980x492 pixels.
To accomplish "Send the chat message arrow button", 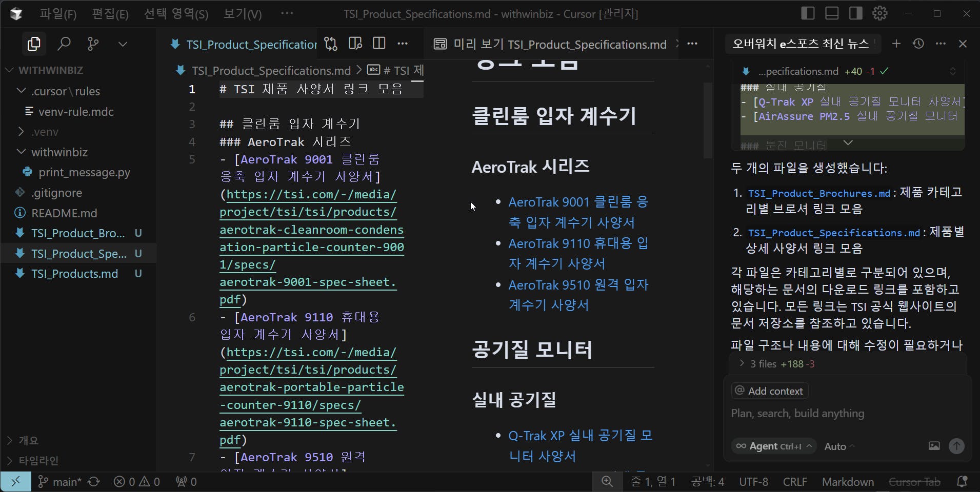I will pos(956,446).
